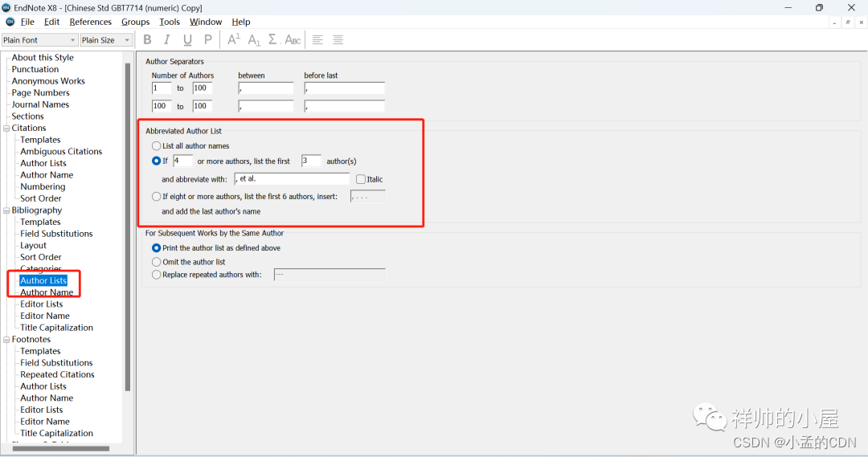Justify text using the toolbar icon
The image size is (868, 457).
pyautogui.click(x=338, y=40)
